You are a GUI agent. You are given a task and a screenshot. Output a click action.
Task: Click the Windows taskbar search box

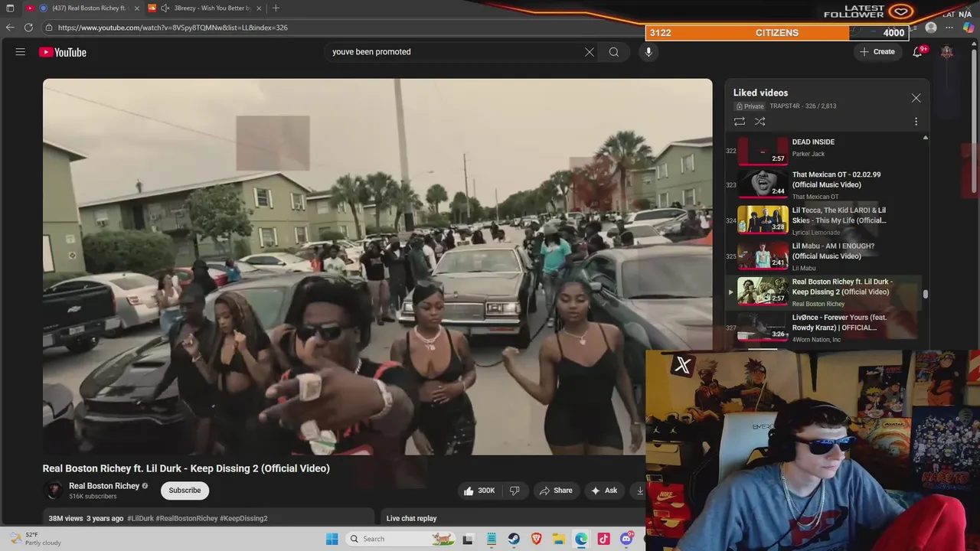click(399, 539)
